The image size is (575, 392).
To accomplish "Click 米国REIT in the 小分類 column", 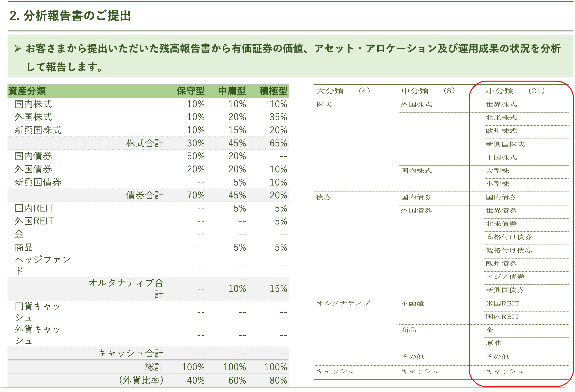I will tap(503, 303).
